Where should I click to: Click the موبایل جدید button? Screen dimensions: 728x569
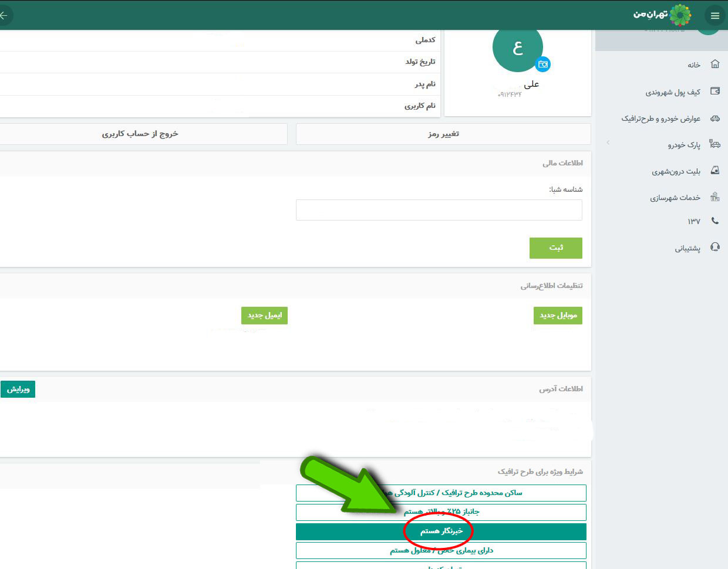[558, 316]
